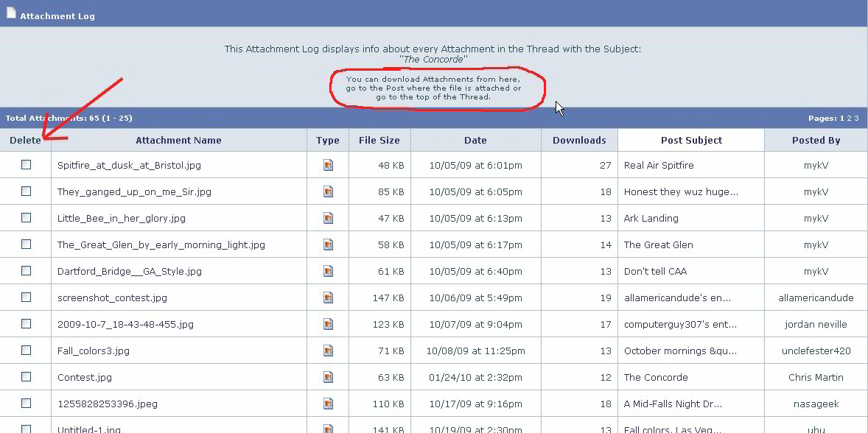Download The_Great_Glen_by_early_morning_light.jpg attachment

click(161, 245)
